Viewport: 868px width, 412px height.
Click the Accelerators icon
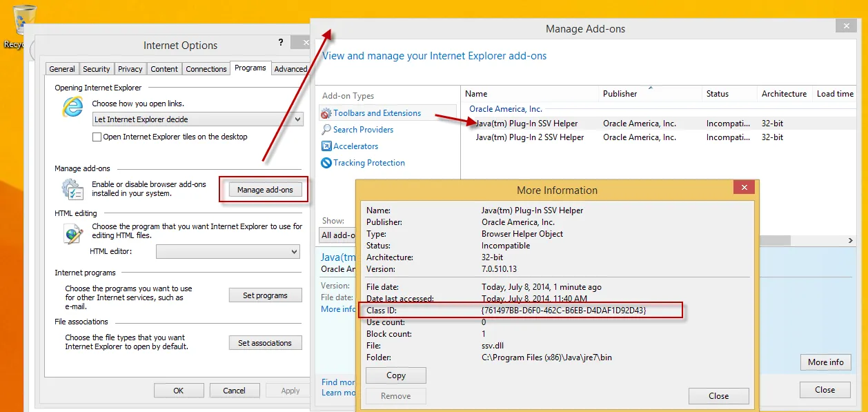click(x=327, y=146)
